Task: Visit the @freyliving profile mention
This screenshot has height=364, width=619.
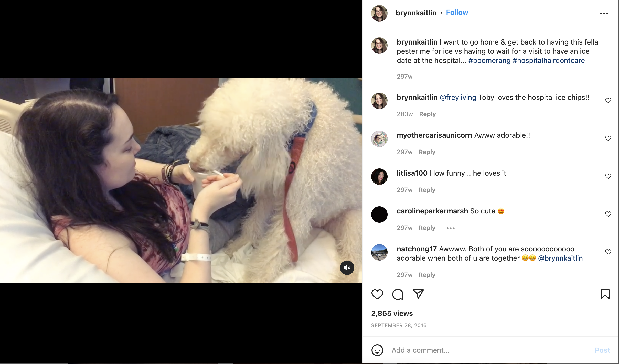Action: pos(458,97)
